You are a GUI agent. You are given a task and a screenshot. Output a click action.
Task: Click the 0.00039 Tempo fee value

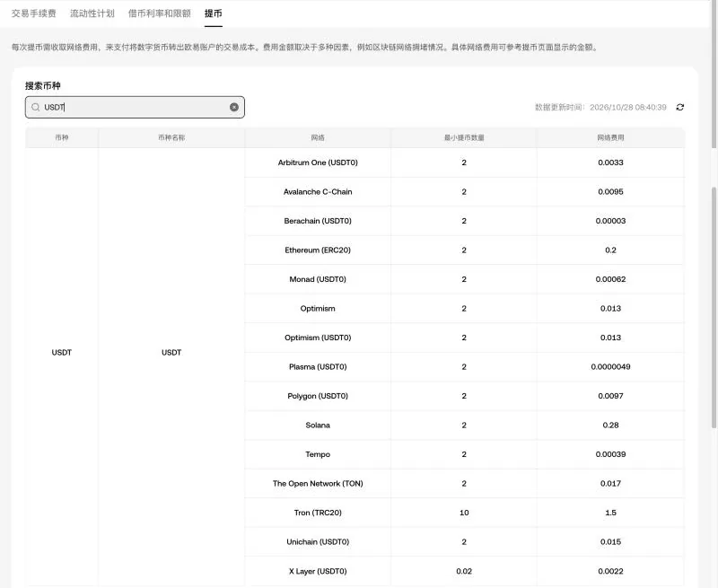click(610, 454)
